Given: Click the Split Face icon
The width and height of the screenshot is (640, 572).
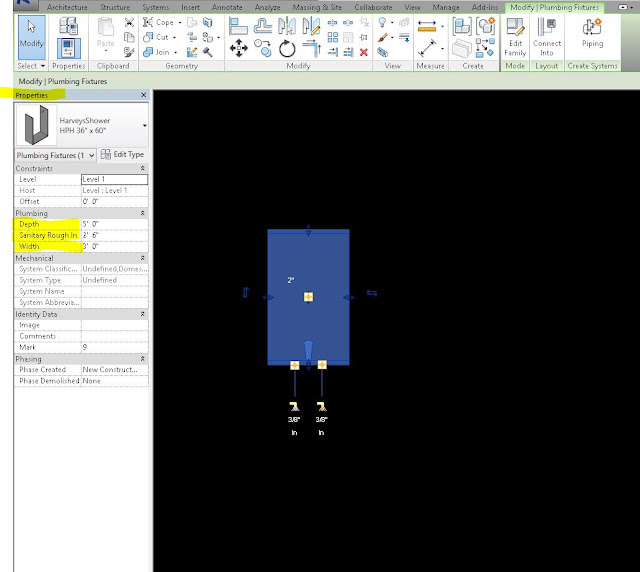Looking at the screenshot, I should pos(208,22).
